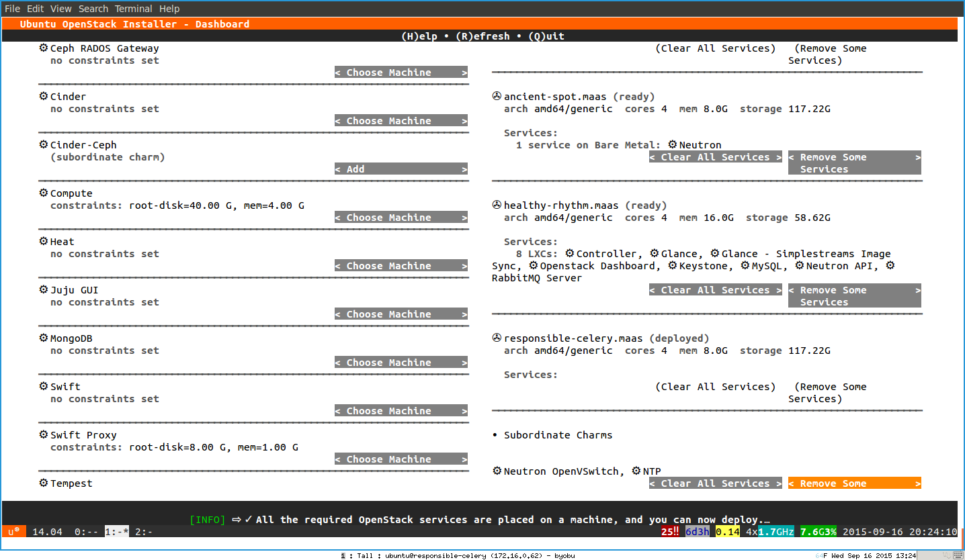
Task: Choose Machine for Juju GUI
Action: click(x=401, y=314)
